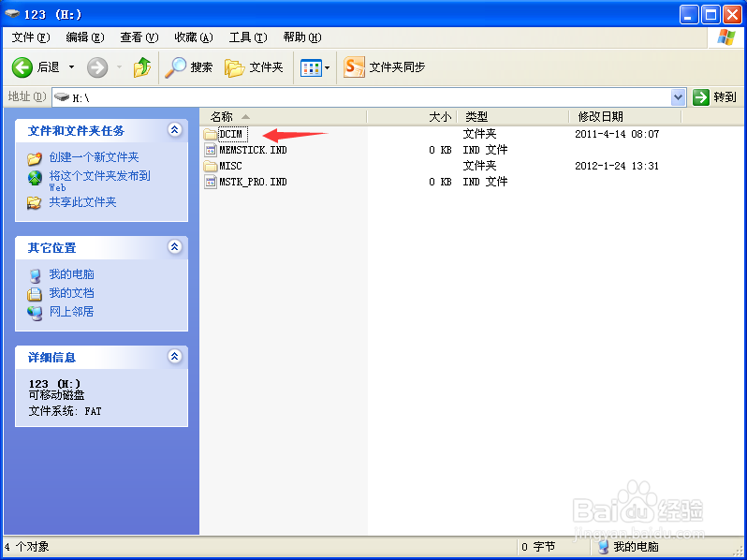
Task: Click the '4 个对象' status bar text
Action: 27,547
